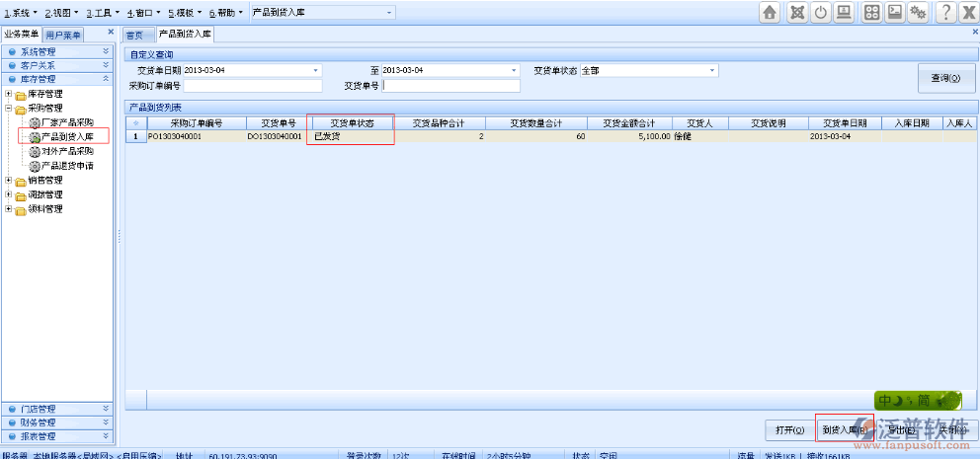Switch to the 用户菜单 tab
Viewport: 980px width, 461px height.
click(x=64, y=35)
